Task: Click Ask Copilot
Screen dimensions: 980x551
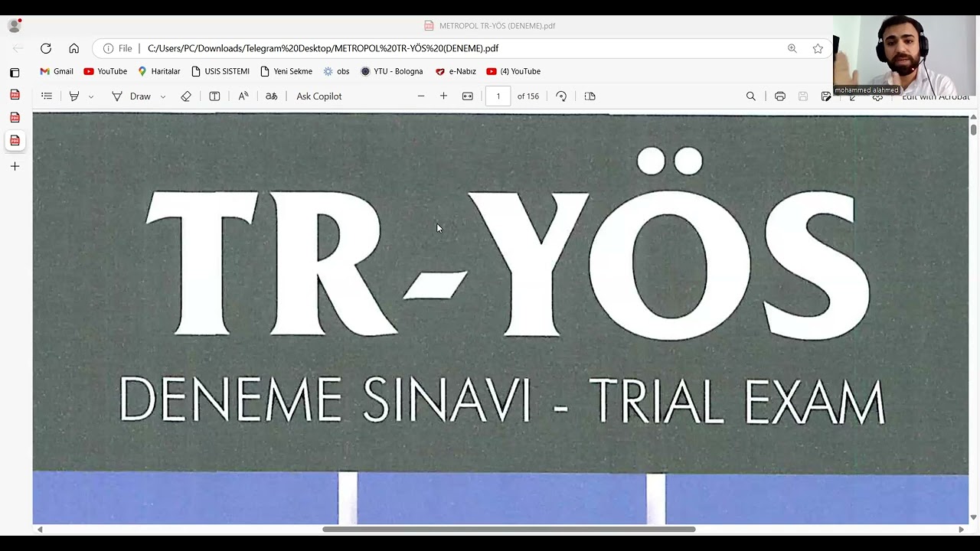Action: click(x=319, y=96)
